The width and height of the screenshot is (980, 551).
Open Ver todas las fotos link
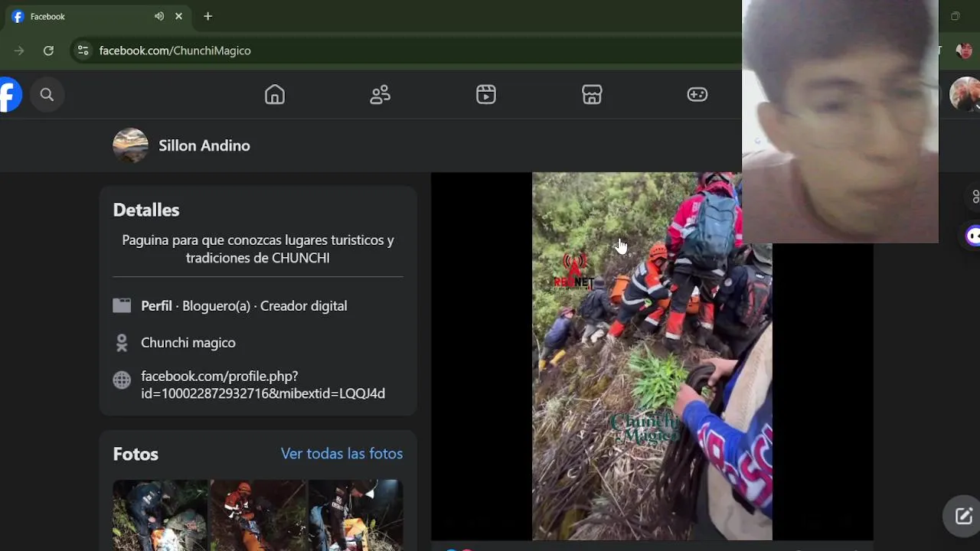click(341, 454)
